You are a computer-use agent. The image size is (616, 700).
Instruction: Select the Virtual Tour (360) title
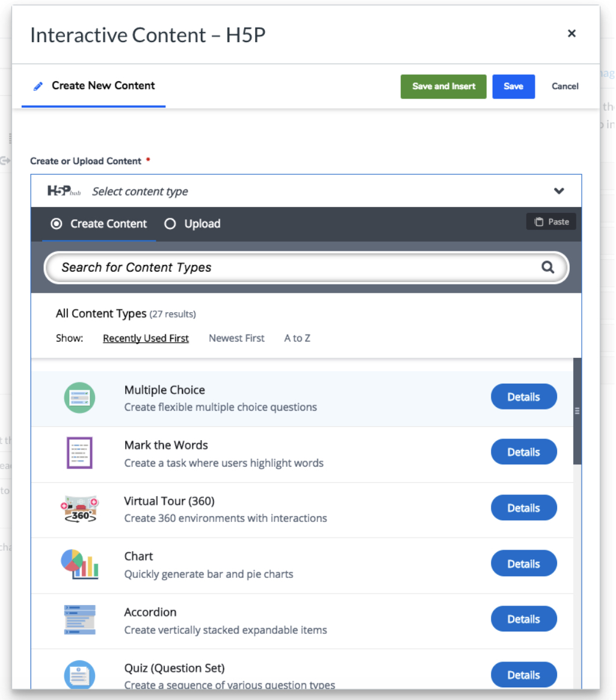[169, 501]
